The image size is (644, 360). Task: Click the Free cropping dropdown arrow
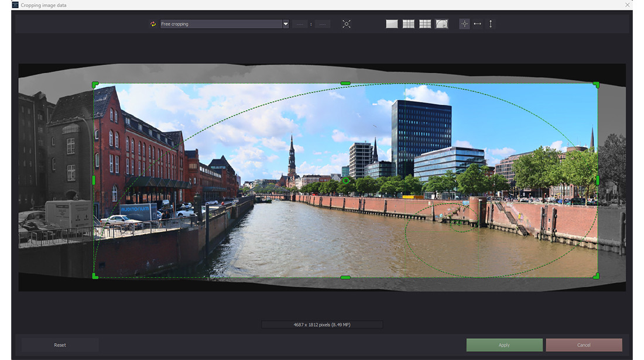pos(286,23)
